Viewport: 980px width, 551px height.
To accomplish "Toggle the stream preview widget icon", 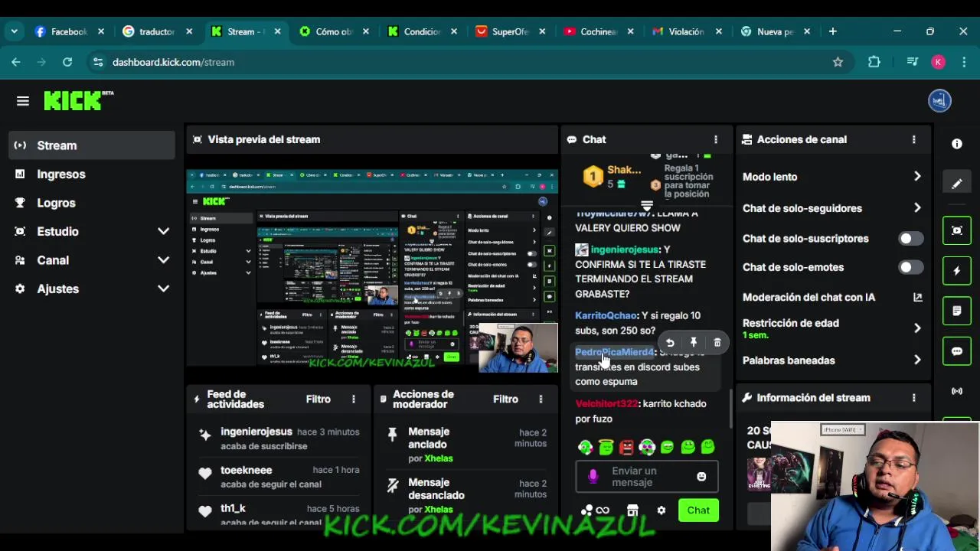I will coord(957,230).
